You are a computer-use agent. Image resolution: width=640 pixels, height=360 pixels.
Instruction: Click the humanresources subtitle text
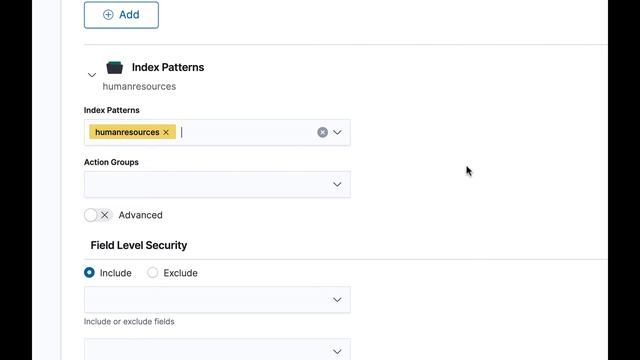pyautogui.click(x=139, y=87)
